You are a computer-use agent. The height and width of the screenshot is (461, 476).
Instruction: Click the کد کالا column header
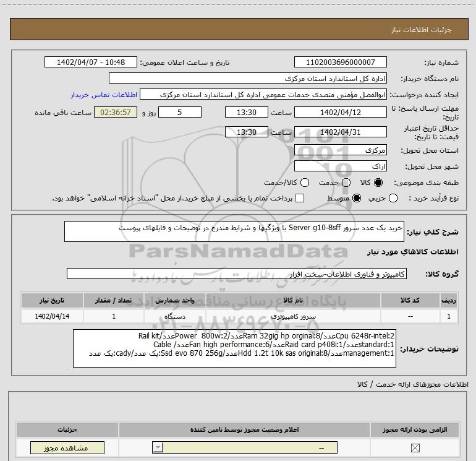coord(410,300)
